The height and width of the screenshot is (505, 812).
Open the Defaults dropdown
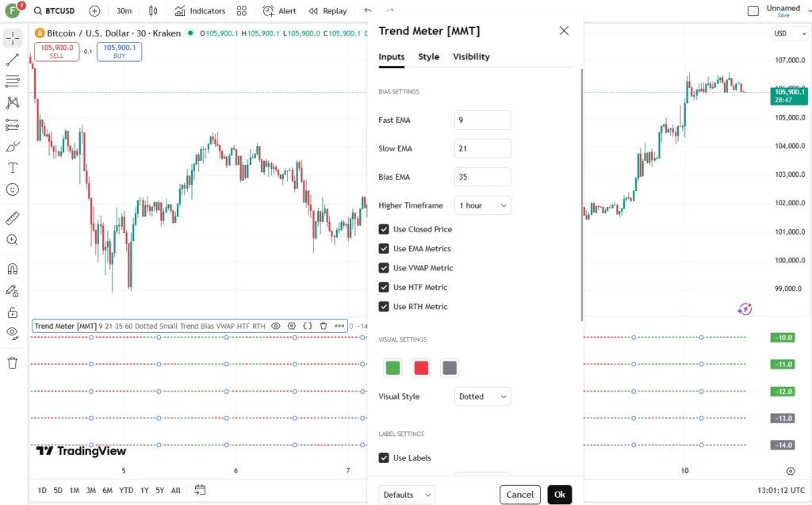[407, 495]
